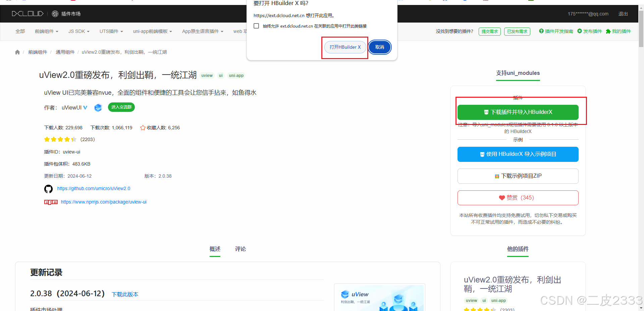Image resolution: width=644 pixels, height=311 pixels.
Task: Click the 进入交流群 green button
Action: click(121, 107)
